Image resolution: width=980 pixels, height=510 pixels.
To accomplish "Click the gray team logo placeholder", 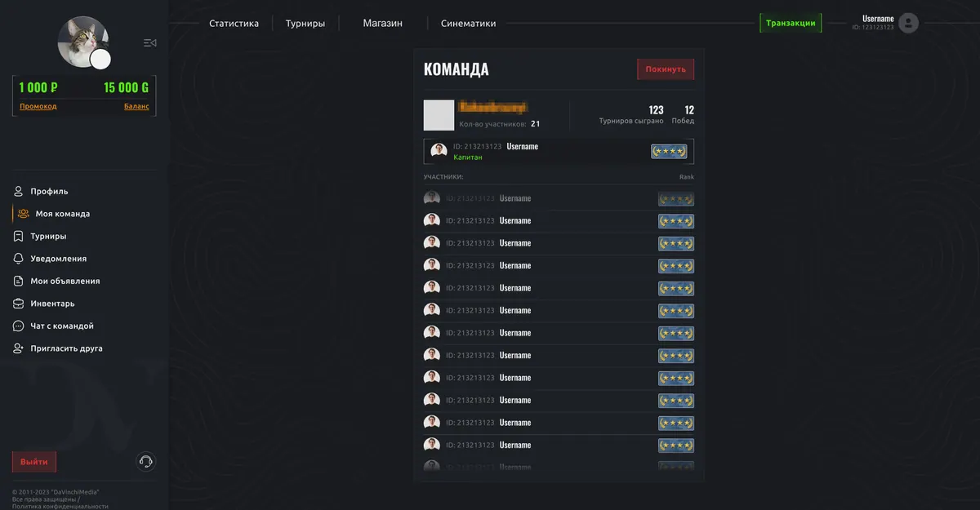I will [439, 115].
